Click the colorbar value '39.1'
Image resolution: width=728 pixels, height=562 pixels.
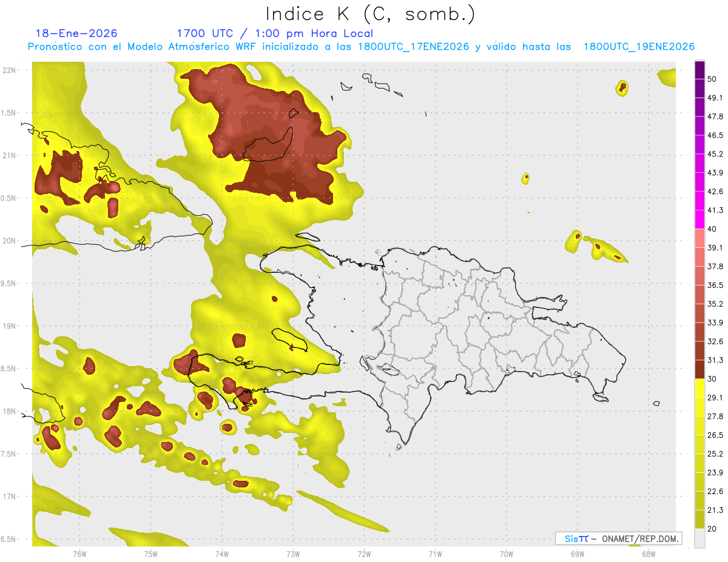point(715,248)
